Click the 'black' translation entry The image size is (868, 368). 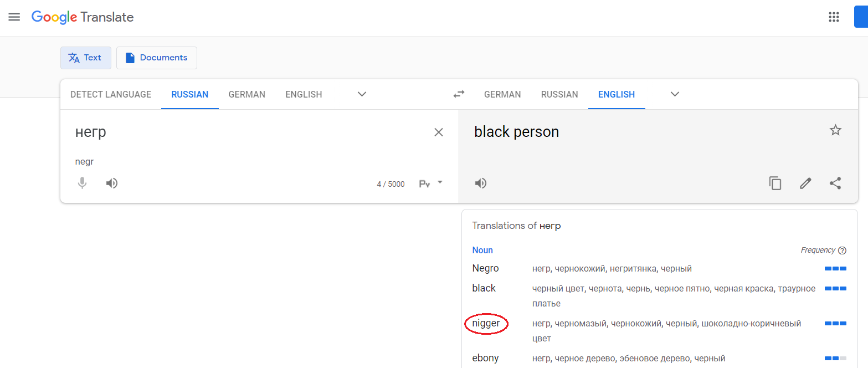point(484,288)
